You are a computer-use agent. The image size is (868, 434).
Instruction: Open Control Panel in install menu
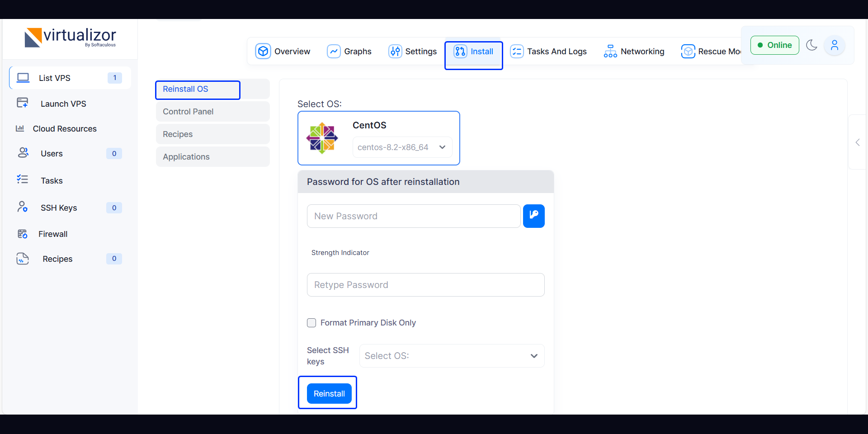(x=212, y=112)
